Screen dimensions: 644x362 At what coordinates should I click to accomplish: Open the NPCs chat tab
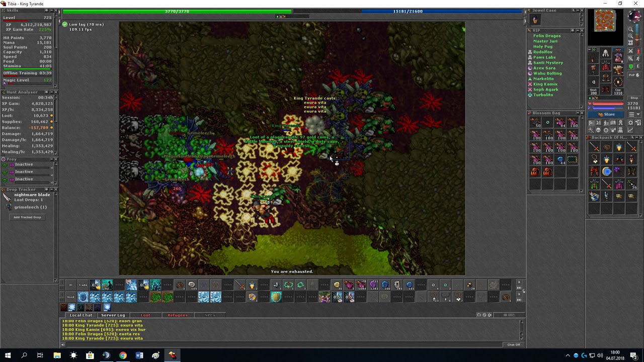(209, 315)
